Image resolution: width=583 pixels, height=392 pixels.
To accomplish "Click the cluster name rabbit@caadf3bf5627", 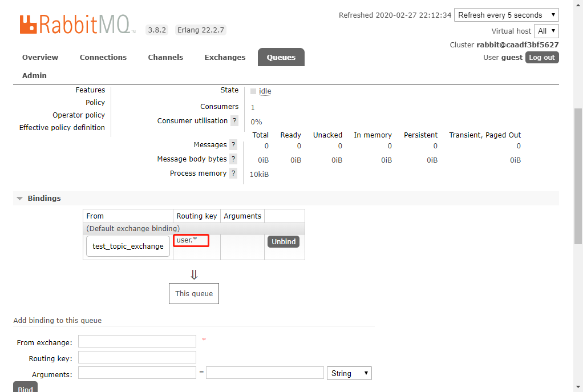I will coord(517,45).
